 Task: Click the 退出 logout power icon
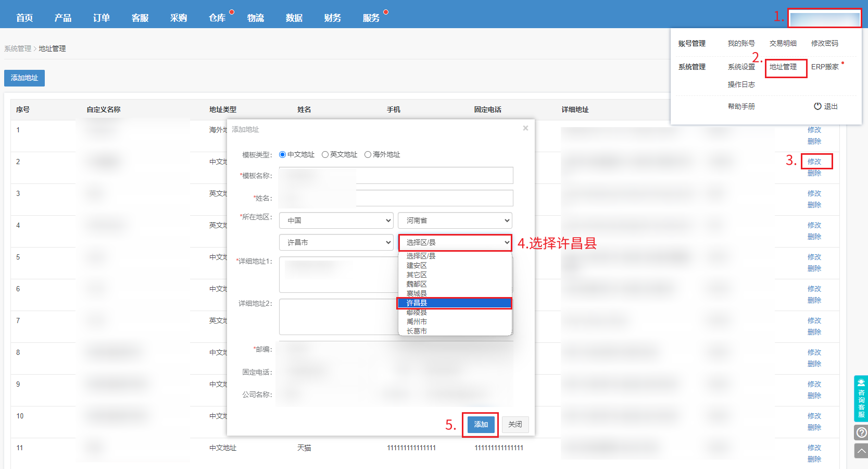click(817, 106)
